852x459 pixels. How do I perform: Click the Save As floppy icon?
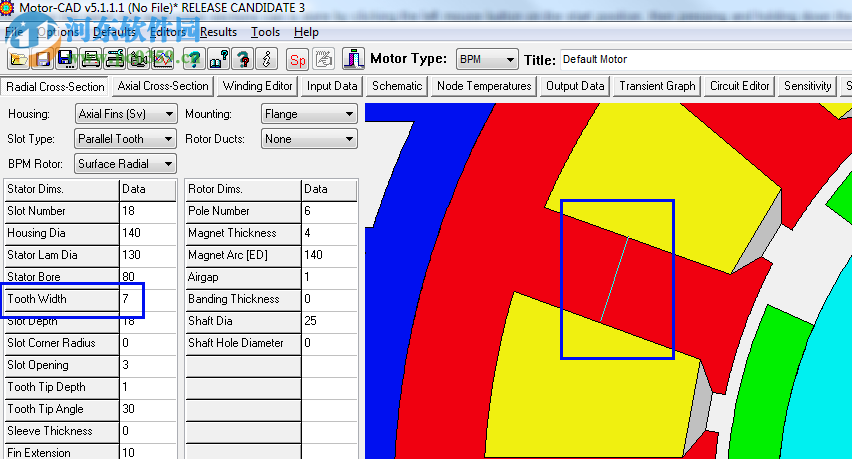(66, 59)
